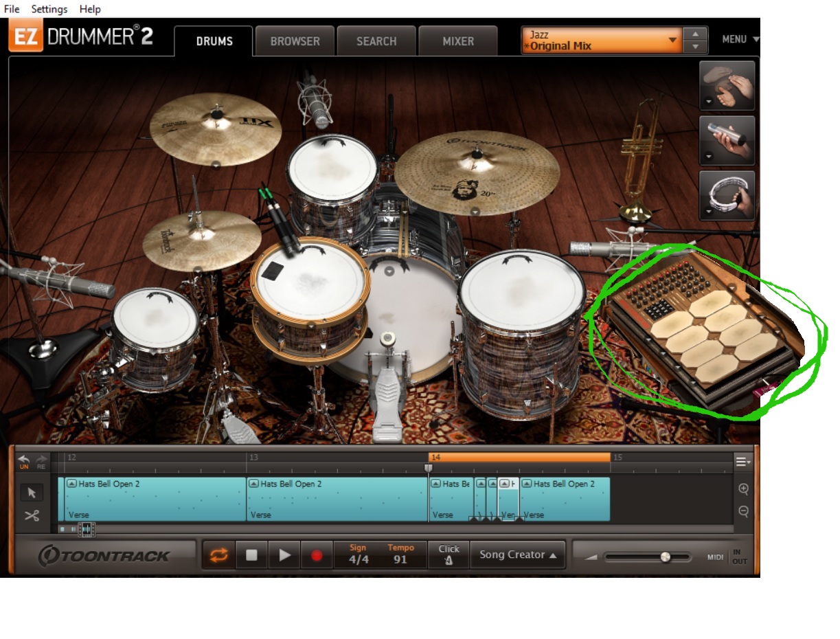Play the hand claps percussion thumbnail
The image size is (840, 639).
point(727,85)
